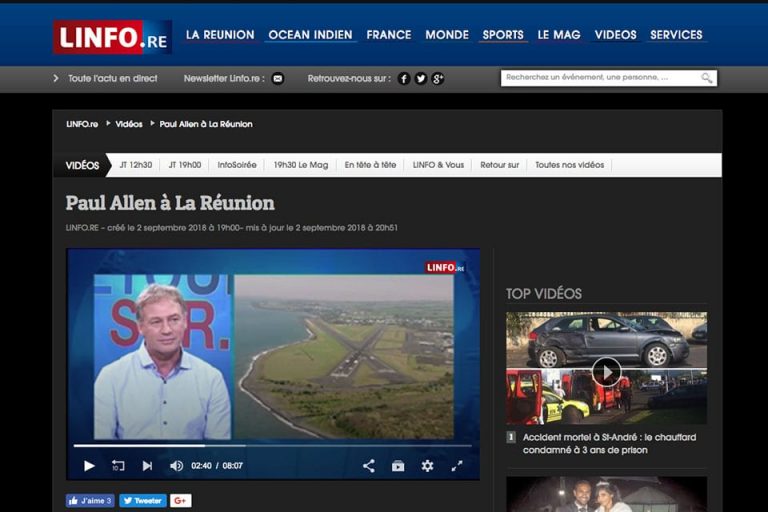Select the 19h30 Le Mag tab
The width and height of the screenshot is (768, 512).
[301, 165]
